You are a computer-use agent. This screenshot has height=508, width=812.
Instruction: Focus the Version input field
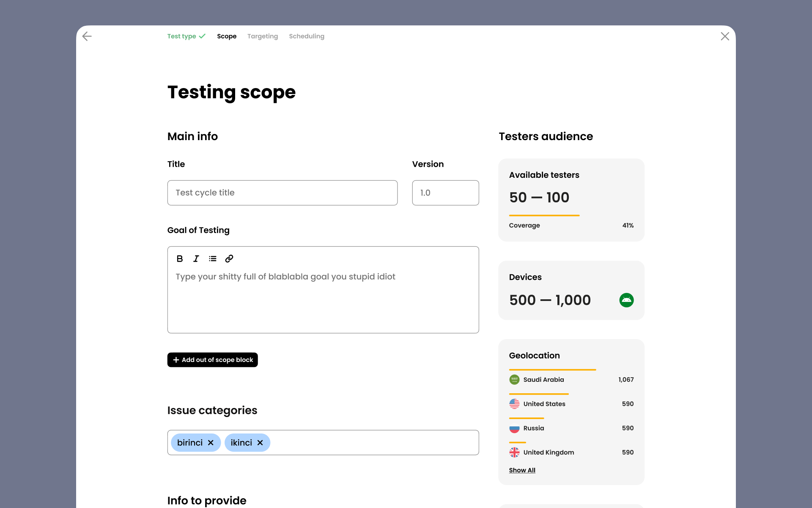(445, 193)
